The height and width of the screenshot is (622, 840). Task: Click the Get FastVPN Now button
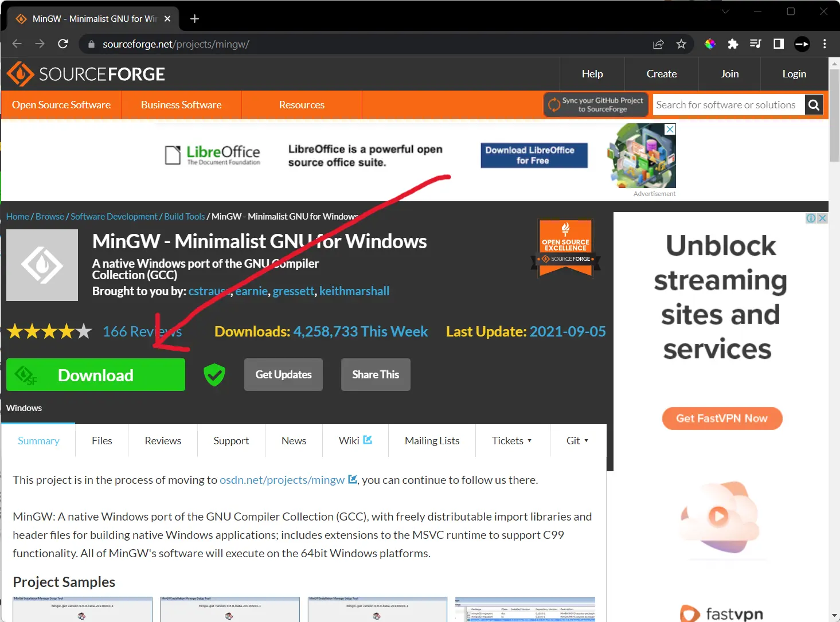coord(722,418)
